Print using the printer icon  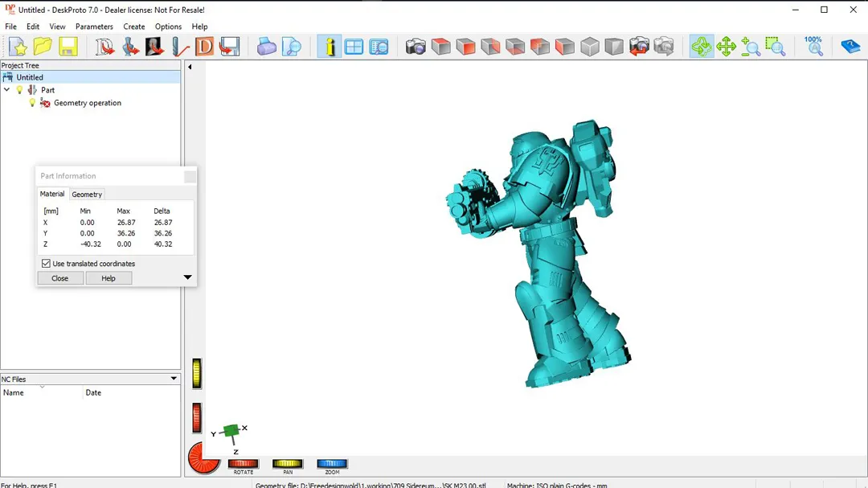266,47
